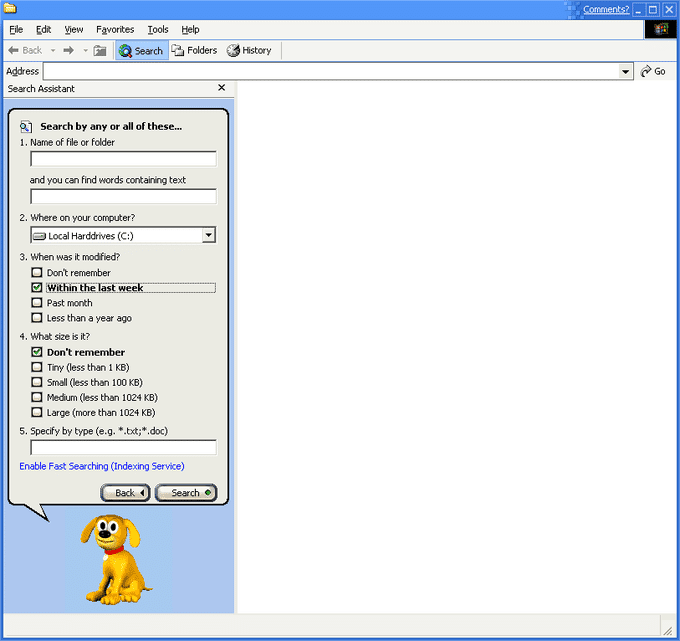
Task: Click the Go button beside address bar
Action: pyautogui.click(x=653, y=71)
